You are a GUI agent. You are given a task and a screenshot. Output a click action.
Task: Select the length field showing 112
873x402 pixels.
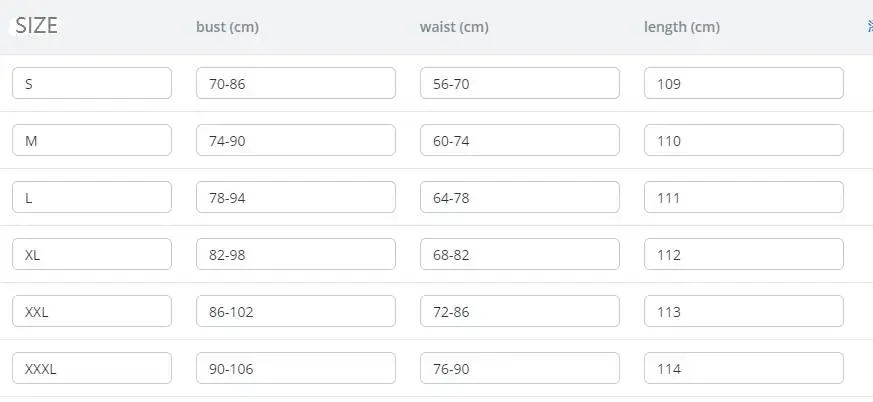point(744,255)
